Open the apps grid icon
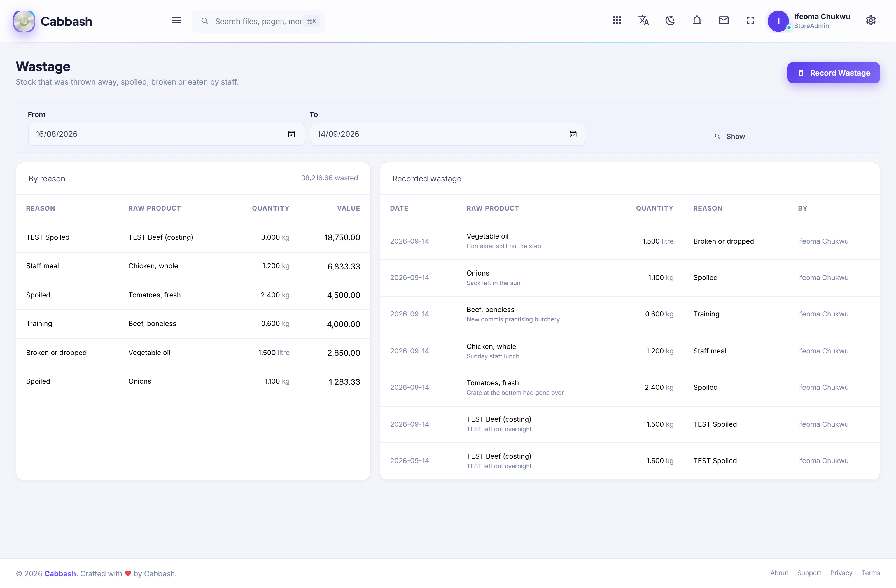The width and height of the screenshot is (896, 588). pyautogui.click(x=617, y=21)
